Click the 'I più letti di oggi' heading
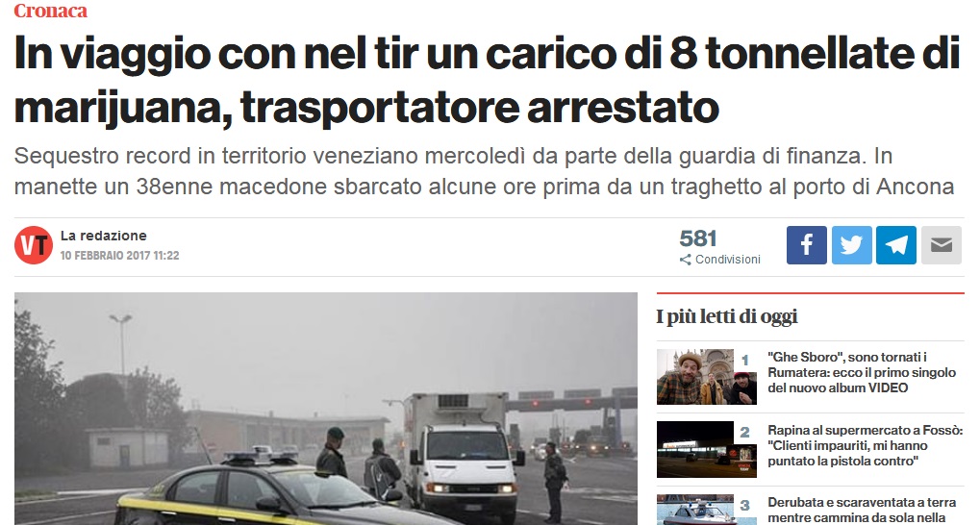The width and height of the screenshot is (980, 525). coord(727,317)
